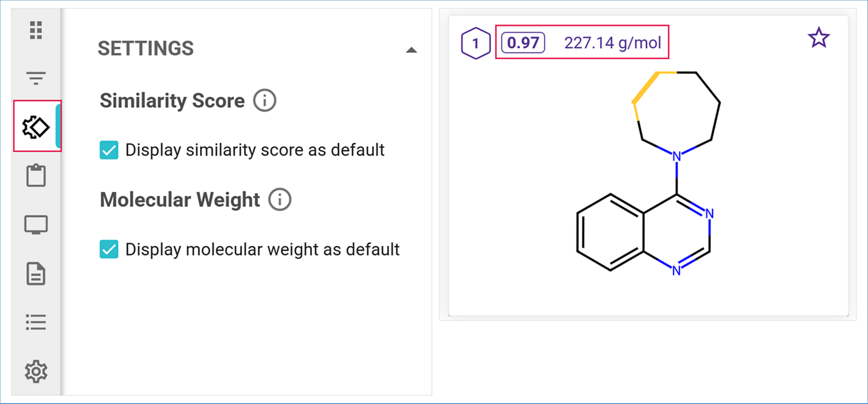
Task: Uncheck Display molecular weight as default
Action: (108, 249)
